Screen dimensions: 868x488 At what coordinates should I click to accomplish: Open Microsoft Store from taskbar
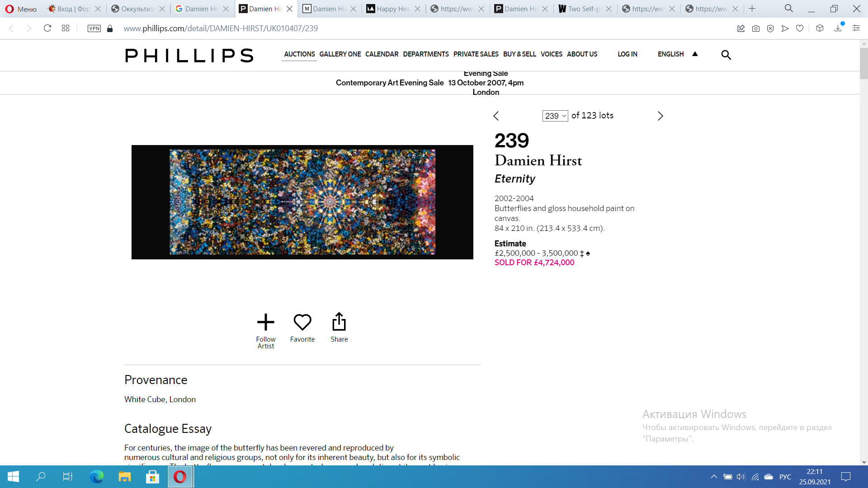[x=152, y=477]
